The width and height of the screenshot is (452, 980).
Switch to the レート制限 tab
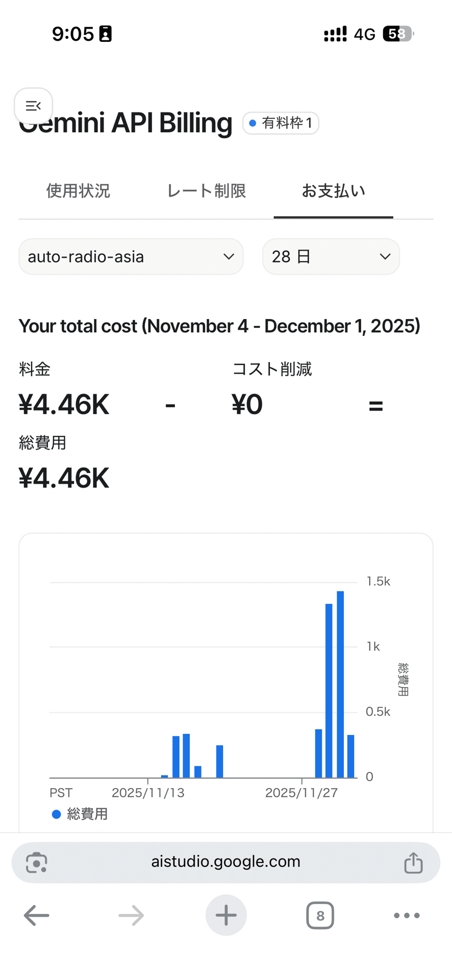(207, 191)
